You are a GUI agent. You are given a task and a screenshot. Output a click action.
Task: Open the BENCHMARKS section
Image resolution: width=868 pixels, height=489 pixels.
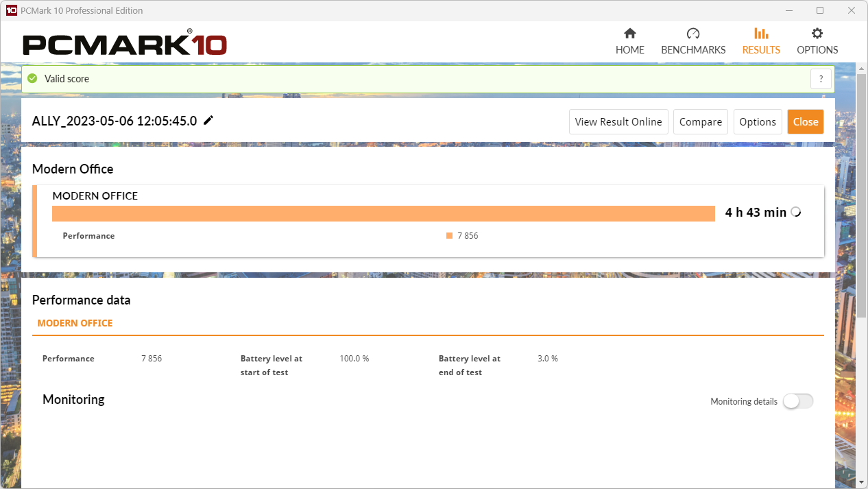(x=693, y=42)
